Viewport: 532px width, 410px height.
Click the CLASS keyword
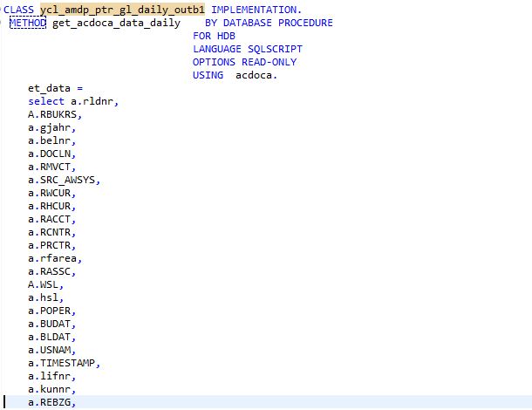(18, 10)
